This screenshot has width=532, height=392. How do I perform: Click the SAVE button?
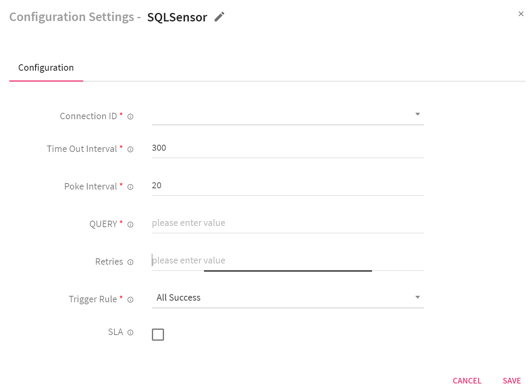click(x=511, y=380)
